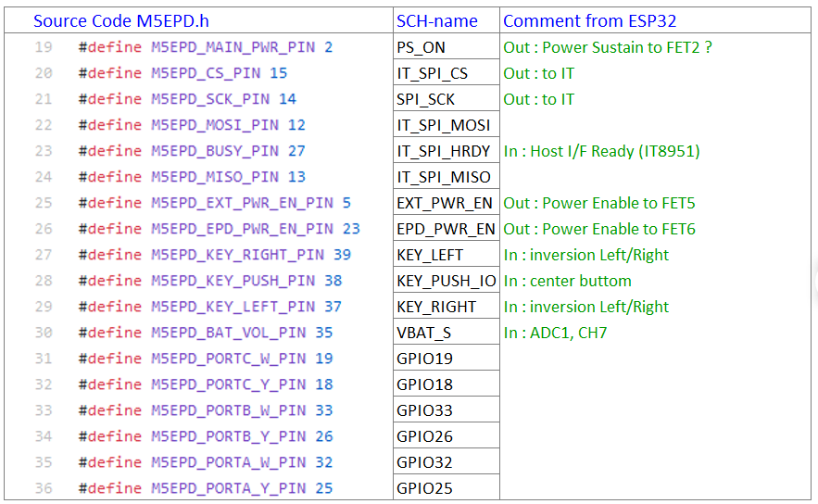Place cursor on M5EPD_BUSY_PIN code line
The width and height of the screenshot is (818, 504).
[192, 151]
